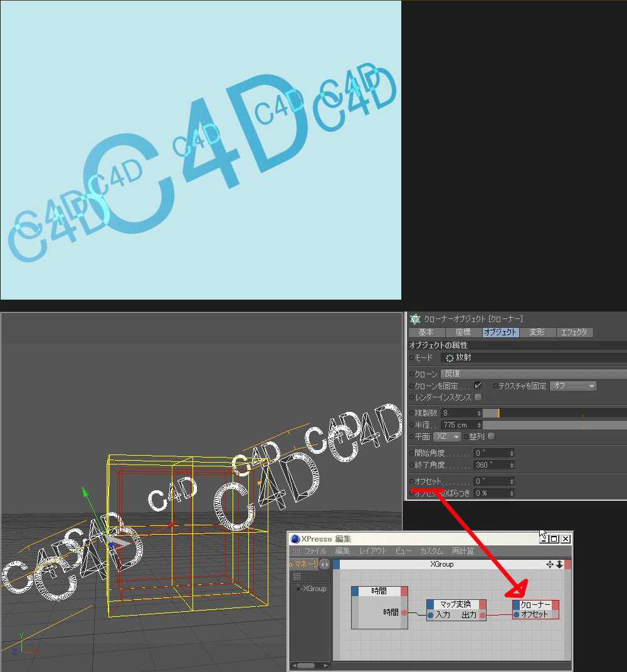The height and width of the screenshot is (672, 627).
Task: Toggle keyframe dot beside 開始角度
Action: [x=411, y=453]
